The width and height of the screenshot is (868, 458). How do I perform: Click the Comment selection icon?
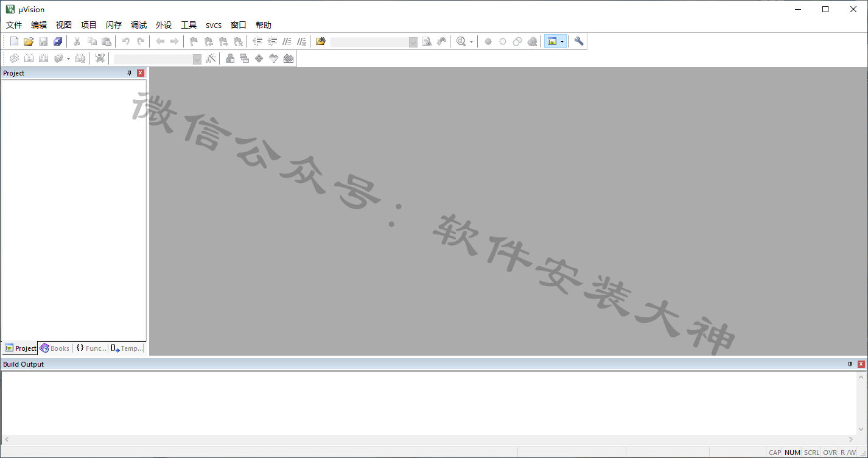click(x=287, y=41)
